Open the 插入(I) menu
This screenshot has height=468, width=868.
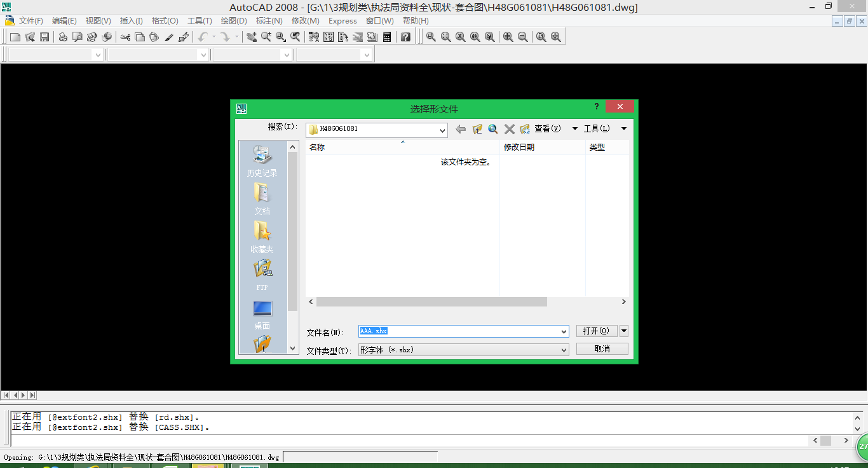pos(132,21)
